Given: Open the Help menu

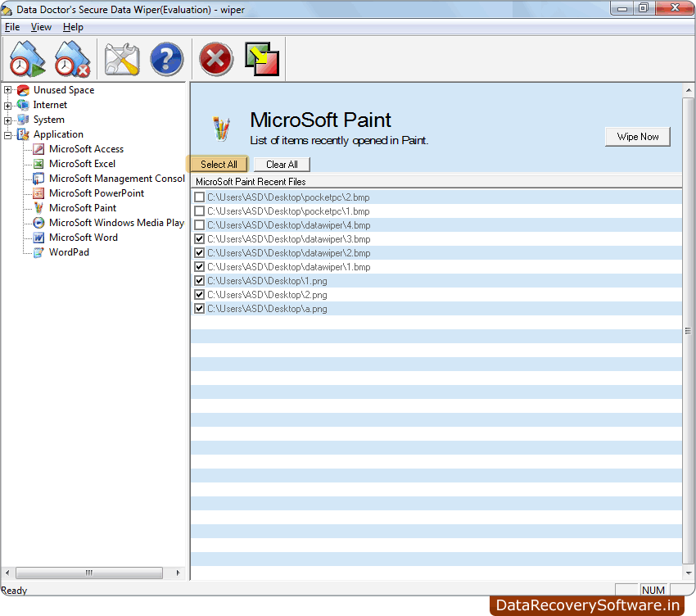Looking at the screenshot, I should click(73, 27).
